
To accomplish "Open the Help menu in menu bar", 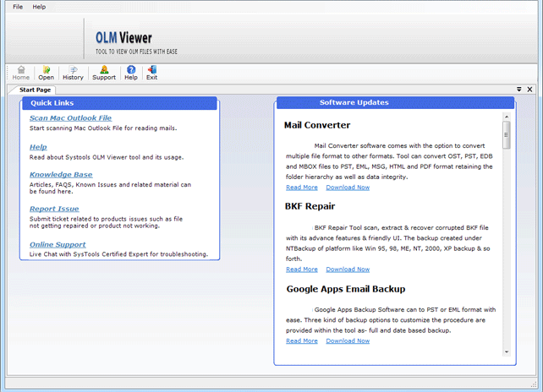I will (39, 7).
